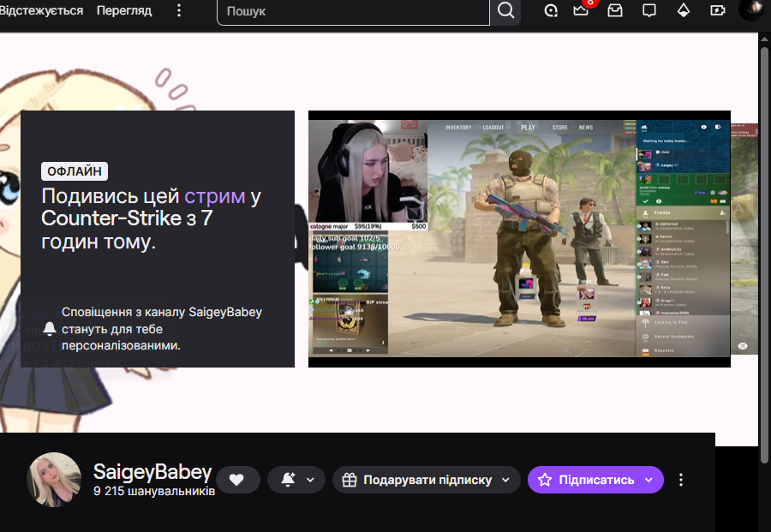
Task: Click the 'Сповіщення з каналу SaigeyBabey' notification text
Action: click(162, 328)
